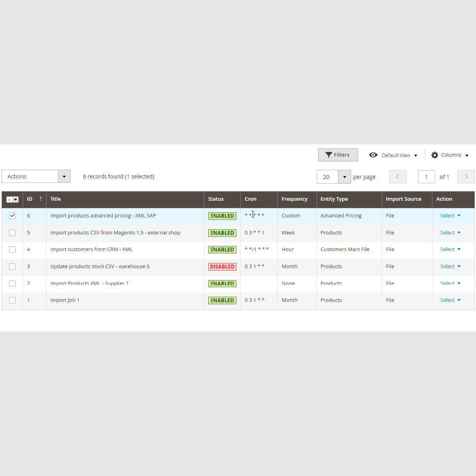Open Select action for Supplier 1 import
Screen dimensions: 476x476
tap(450, 283)
